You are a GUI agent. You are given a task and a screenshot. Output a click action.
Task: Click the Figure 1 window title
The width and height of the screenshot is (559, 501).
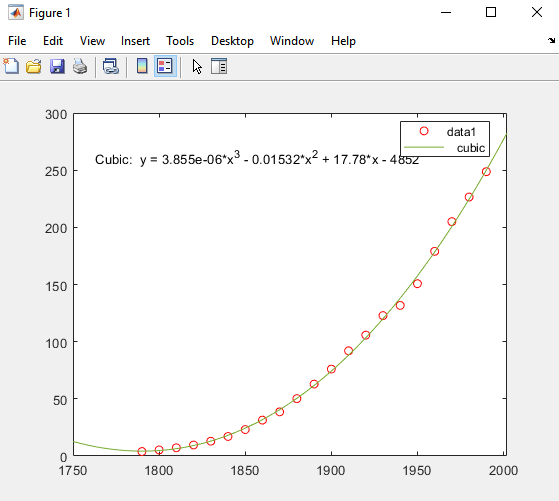[50, 13]
